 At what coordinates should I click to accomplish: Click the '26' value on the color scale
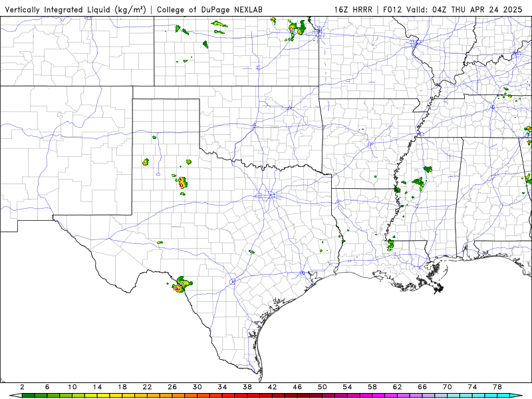(172, 387)
